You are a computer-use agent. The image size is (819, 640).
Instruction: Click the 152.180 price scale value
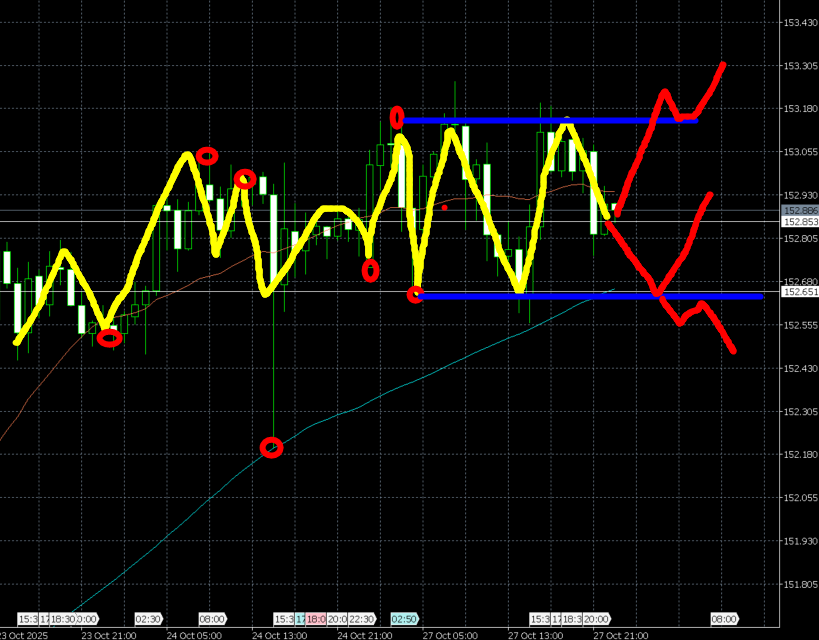(x=799, y=455)
